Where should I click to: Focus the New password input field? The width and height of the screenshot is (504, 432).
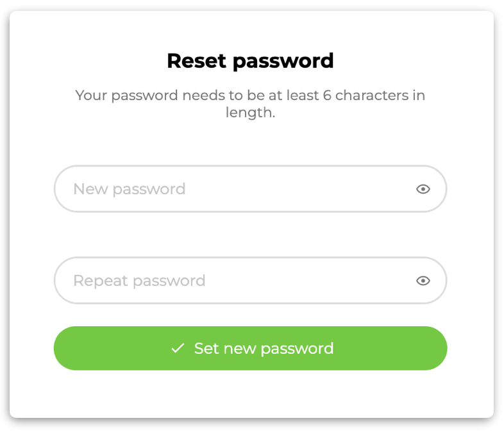pos(250,189)
